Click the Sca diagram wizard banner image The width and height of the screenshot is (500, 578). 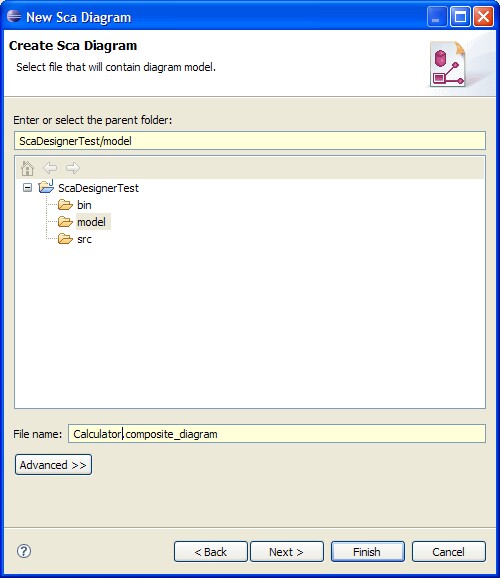(x=448, y=64)
